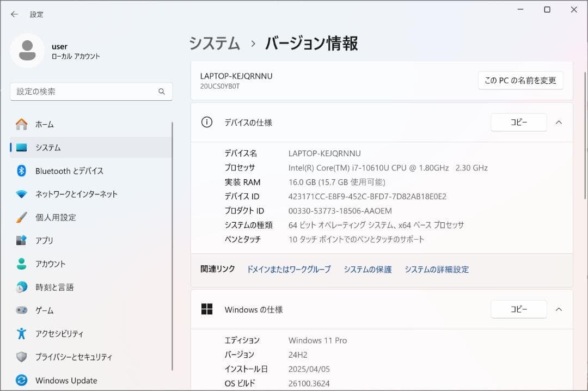This screenshot has height=391, width=588.
Task: Click the RAM value 16.0 GB
Action: 337,182
